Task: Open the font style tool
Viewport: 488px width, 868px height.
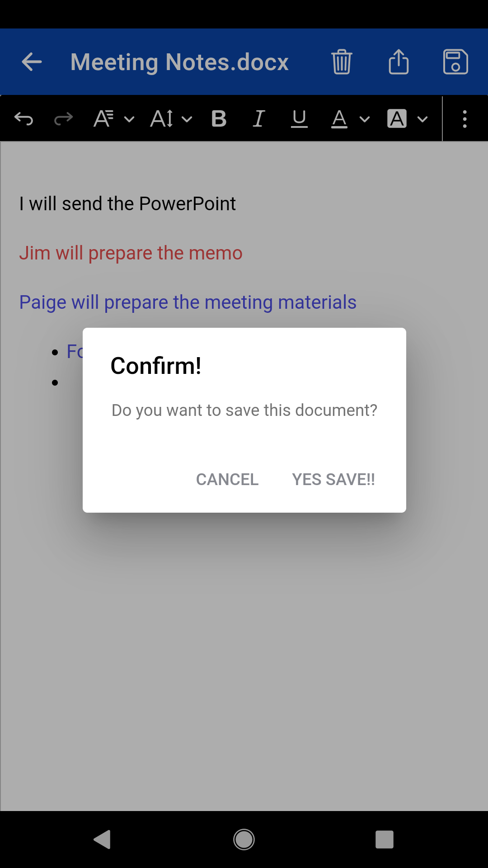Action: (103, 118)
